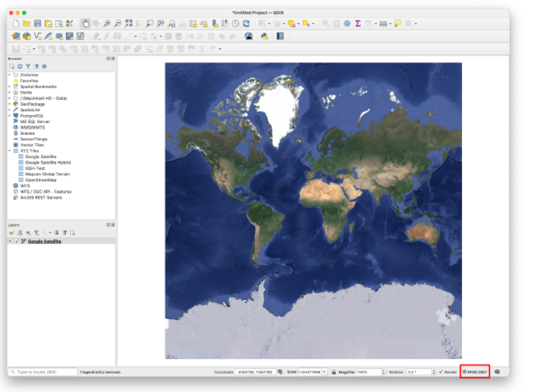
Task: Toggle Google Satellite layer visibility checkbox
Action: 16,241
